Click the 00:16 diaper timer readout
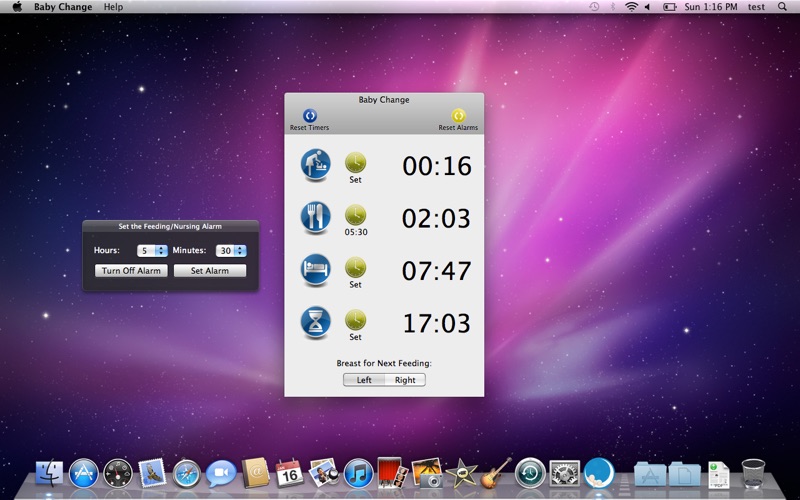The width and height of the screenshot is (800, 500). (437, 166)
